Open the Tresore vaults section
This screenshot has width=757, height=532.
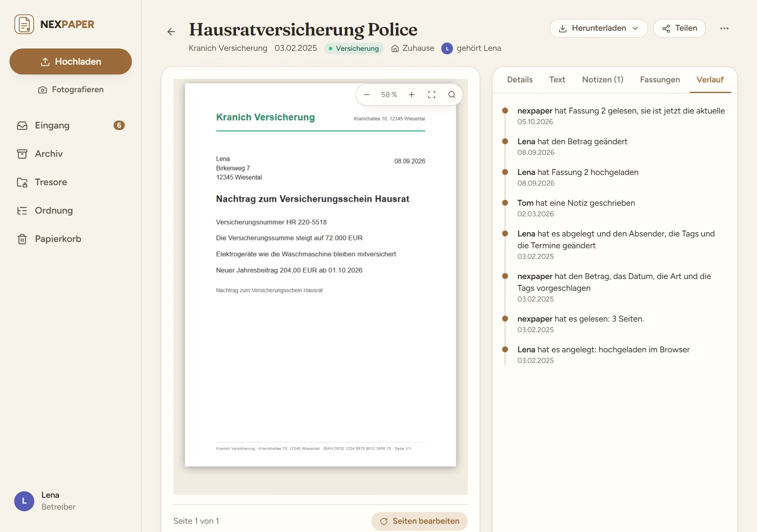click(71, 182)
